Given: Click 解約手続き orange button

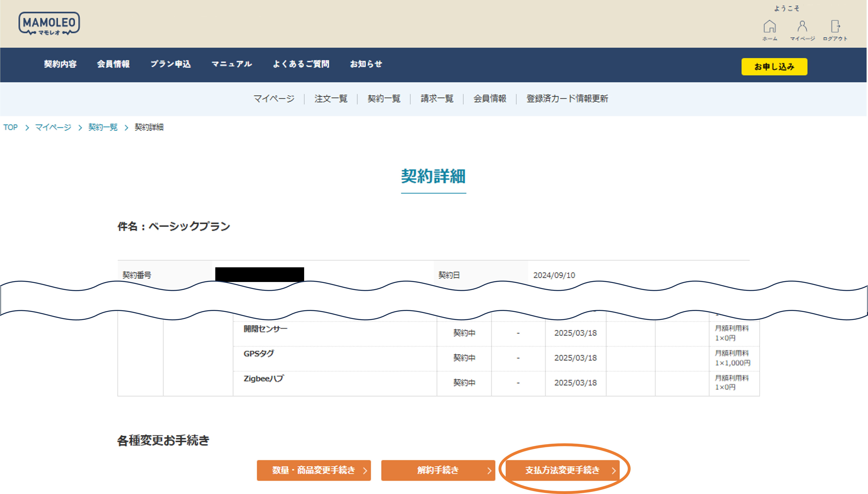Looking at the screenshot, I should click(x=438, y=470).
